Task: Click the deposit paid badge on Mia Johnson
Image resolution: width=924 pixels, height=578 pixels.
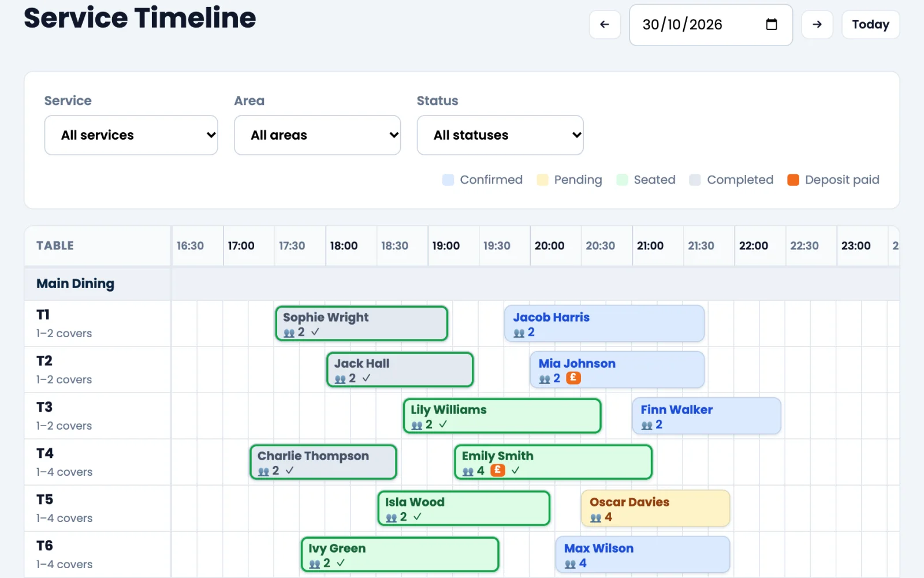Action: (573, 378)
